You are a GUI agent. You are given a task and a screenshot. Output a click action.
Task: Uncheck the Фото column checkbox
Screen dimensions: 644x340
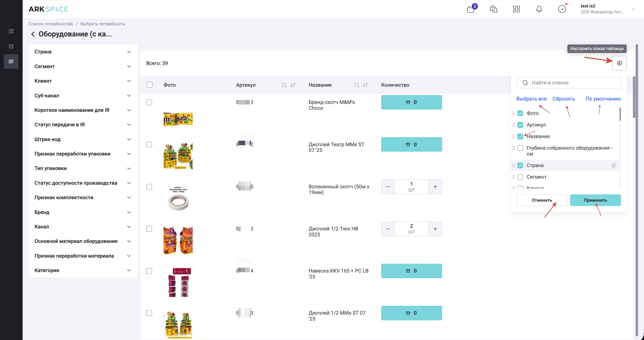[x=520, y=113]
